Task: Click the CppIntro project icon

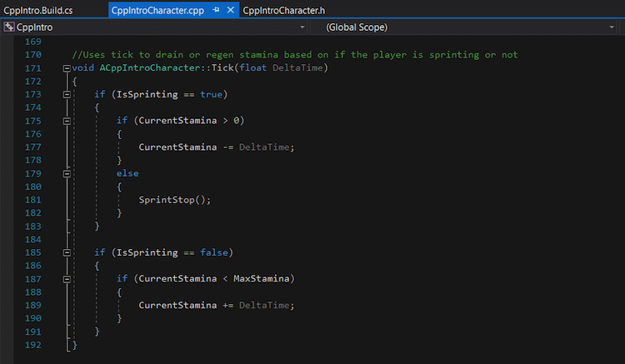Action: (9, 27)
